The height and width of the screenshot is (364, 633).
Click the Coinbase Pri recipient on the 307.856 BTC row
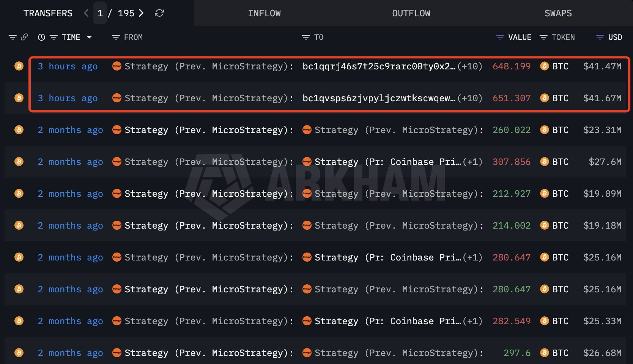[x=425, y=162]
